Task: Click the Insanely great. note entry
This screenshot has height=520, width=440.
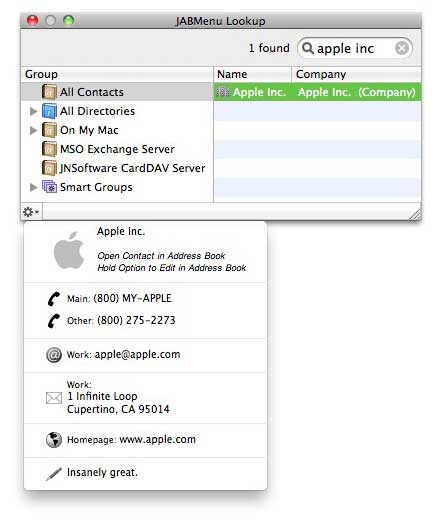Action: point(145,473)
